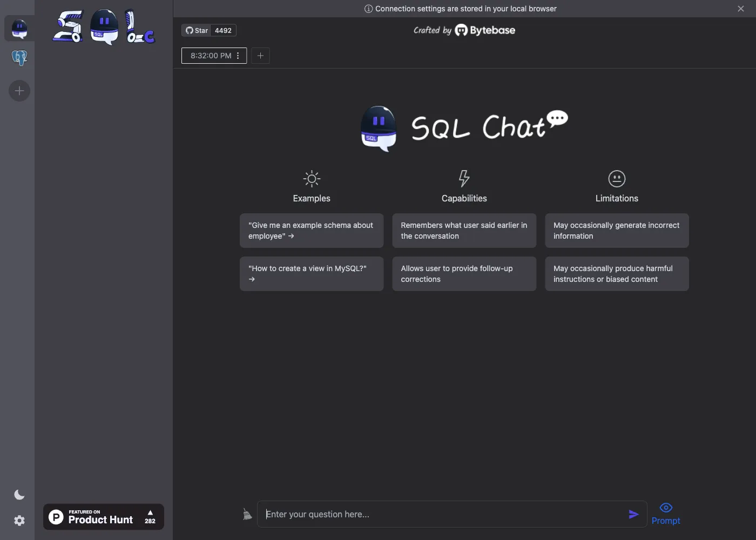Screen dimensions: 756x540
Task: Click the "Connection settings are stored" banner text
Action: (x=465, y=9)
